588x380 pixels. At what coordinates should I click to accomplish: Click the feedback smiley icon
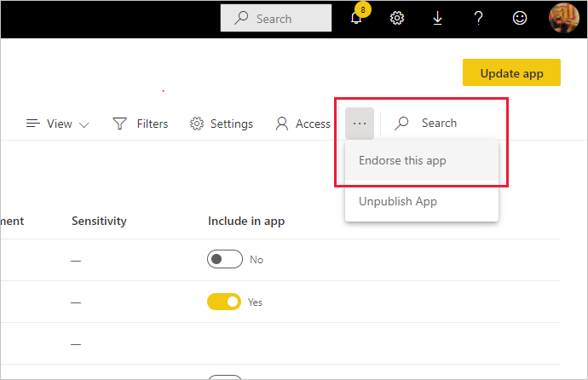(x=520, y=19)
